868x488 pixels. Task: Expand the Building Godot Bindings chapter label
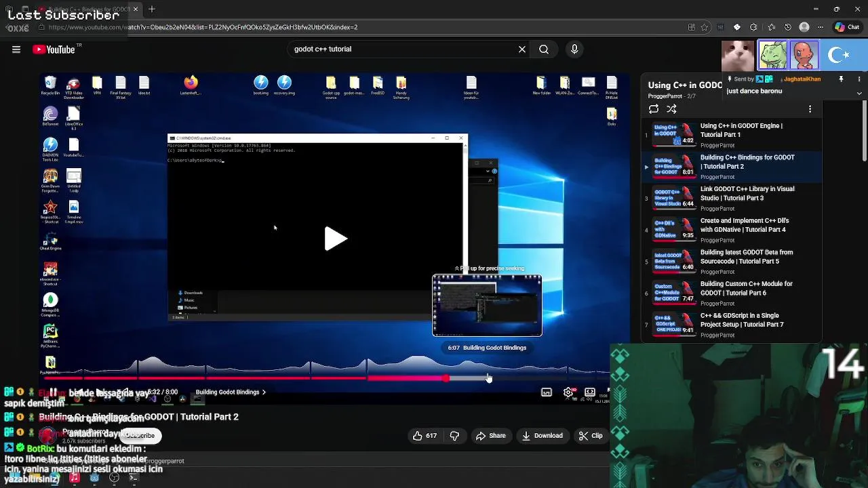231,392
